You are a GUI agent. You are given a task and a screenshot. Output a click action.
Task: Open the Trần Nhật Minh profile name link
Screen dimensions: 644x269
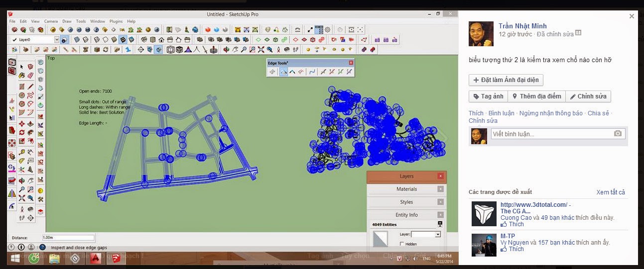click(x=522, y=26)
